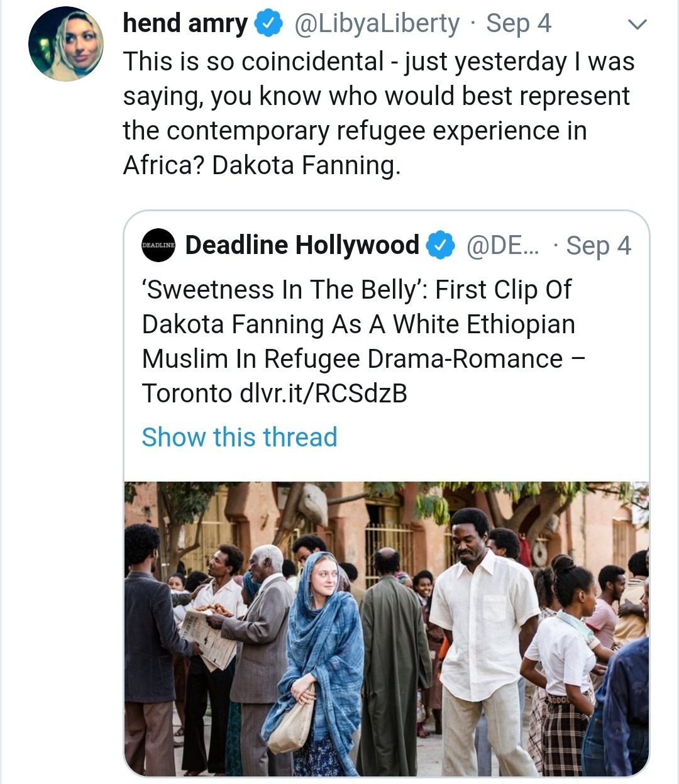This screenshot has width=679, height=784.
Task: Click the Deadline Hollywood account name
Action: tap(302, 245)
